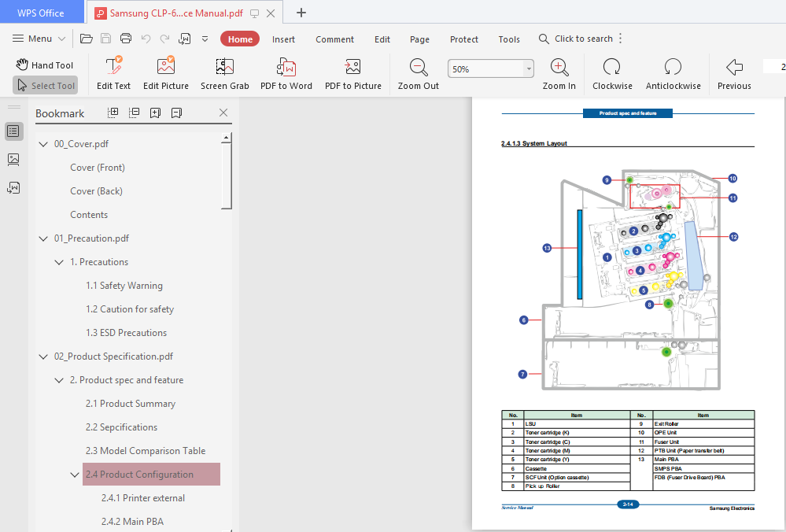The image size is (786, 532).
Task: Click the bookmark panel scrollbar thumb
Action: 227,175
